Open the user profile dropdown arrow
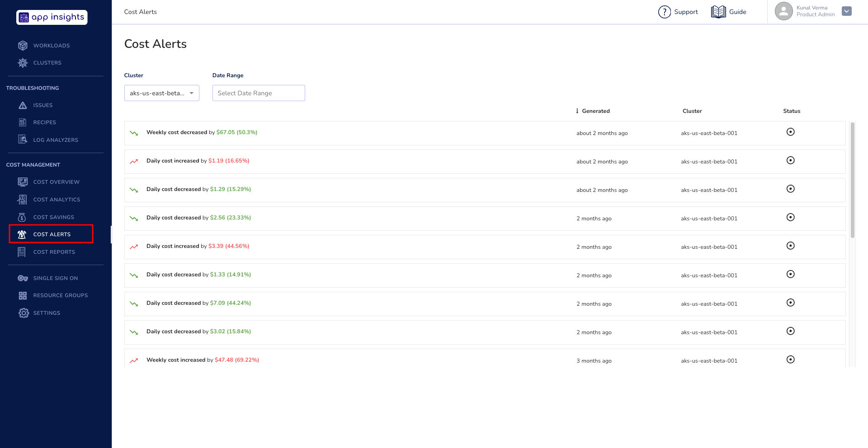Image resolution: width=868 pixels, height=448 pixels. [847, 11]
